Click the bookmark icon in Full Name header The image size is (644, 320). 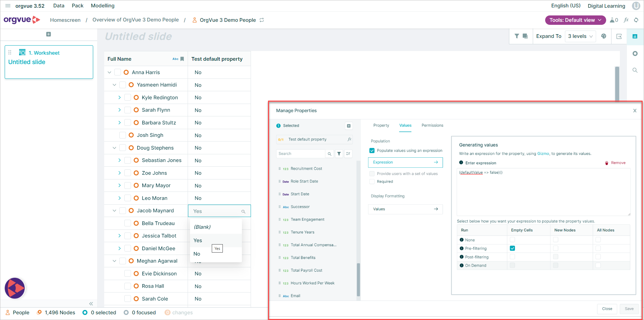[x=182, y=59]
